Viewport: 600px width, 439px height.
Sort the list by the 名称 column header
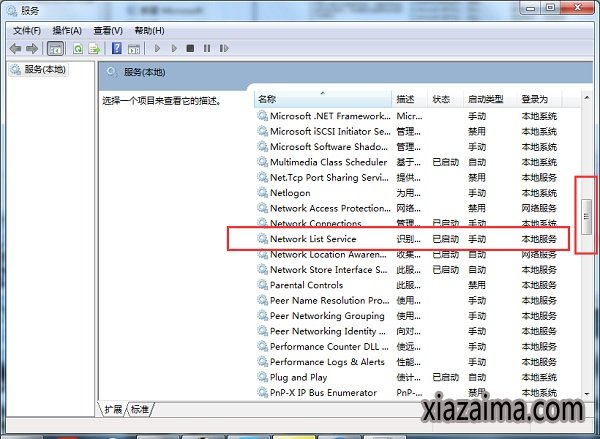point(323,100)
